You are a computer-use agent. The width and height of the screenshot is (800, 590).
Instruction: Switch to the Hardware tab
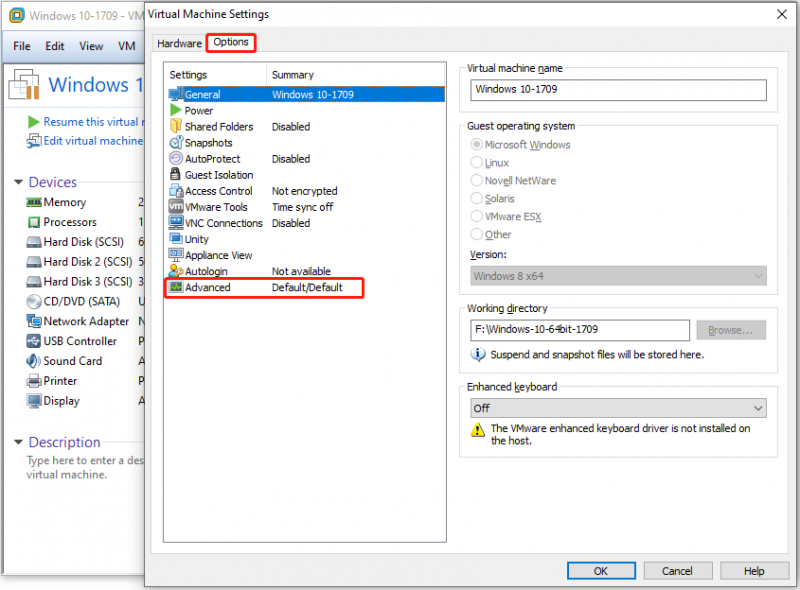tap(179, 43)
